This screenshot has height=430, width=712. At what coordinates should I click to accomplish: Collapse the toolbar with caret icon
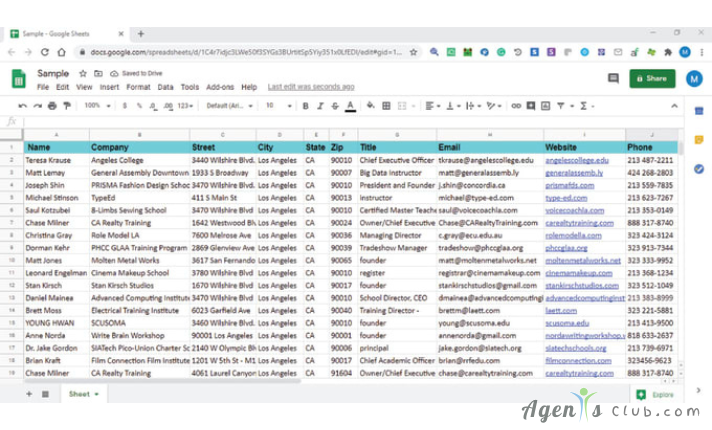point(674,106)
